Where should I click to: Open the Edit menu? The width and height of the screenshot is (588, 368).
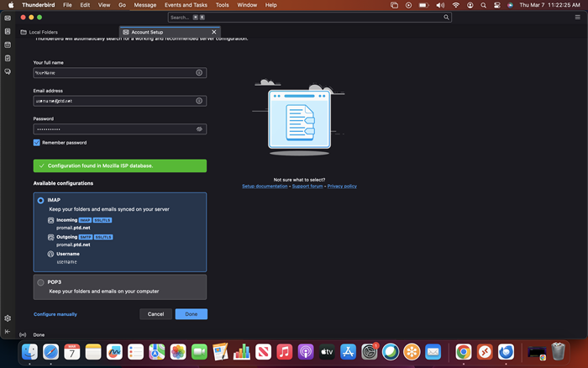coord(85,5)
